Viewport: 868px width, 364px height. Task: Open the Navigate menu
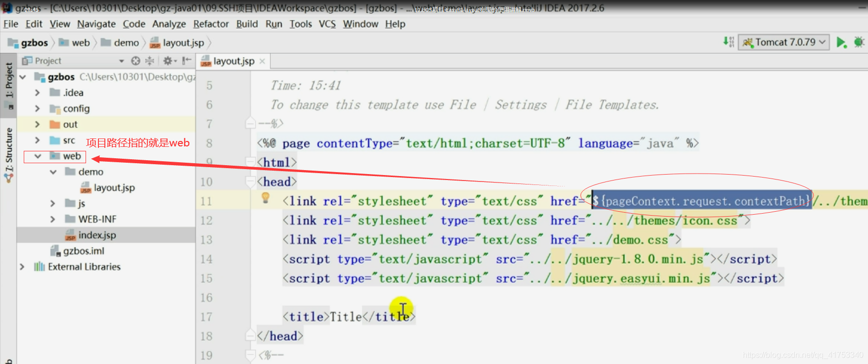[96, 24]
